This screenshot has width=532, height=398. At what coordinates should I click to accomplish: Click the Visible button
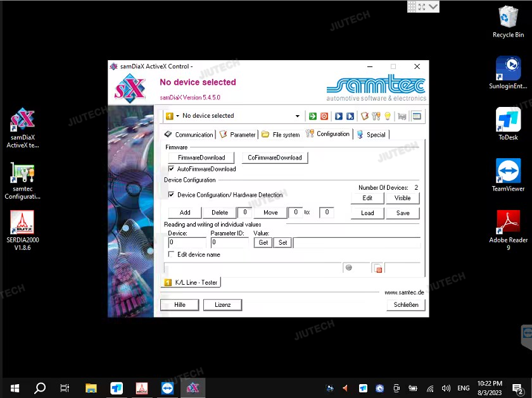click(x=402, y=198)
